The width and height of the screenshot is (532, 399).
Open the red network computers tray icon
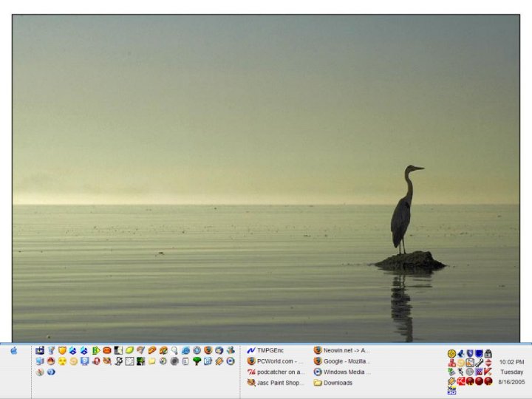[x=452, y=363]
